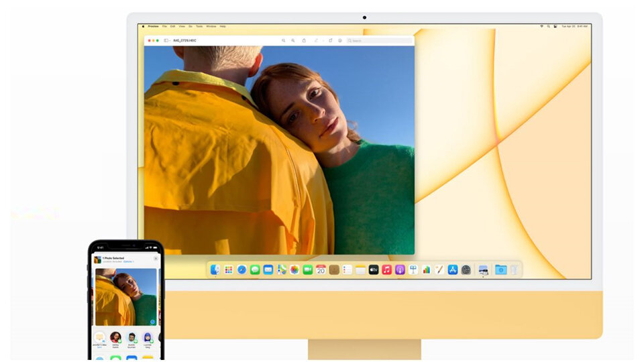Open the View menu
The image size is (644, 362).
click(182, 26)
